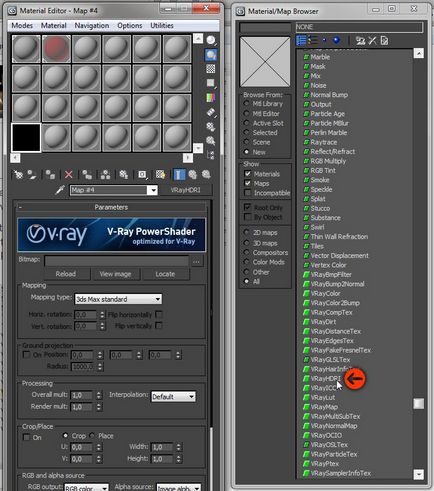This screenshot has height=491, width=434.
Task: Click the Sample Type sphere icon
Action: [x=211, y=40]
